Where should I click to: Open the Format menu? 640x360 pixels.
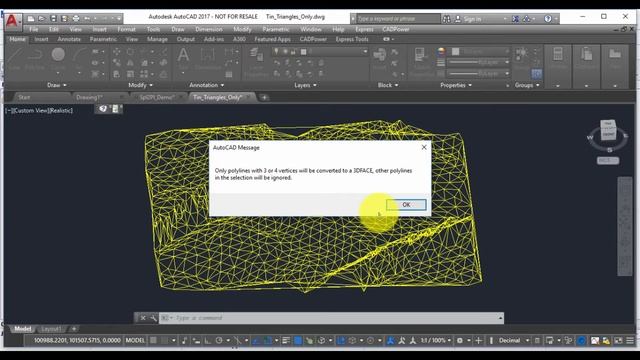coord(126,29)
